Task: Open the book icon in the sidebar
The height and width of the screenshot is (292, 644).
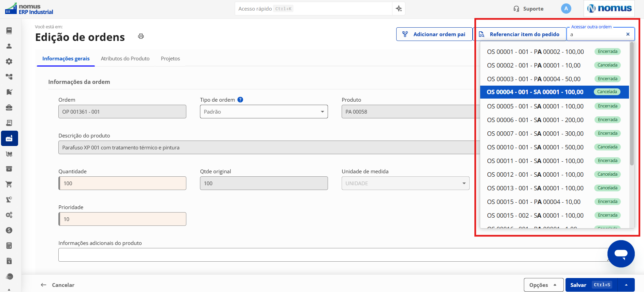Action: click(x=9, y=31)
